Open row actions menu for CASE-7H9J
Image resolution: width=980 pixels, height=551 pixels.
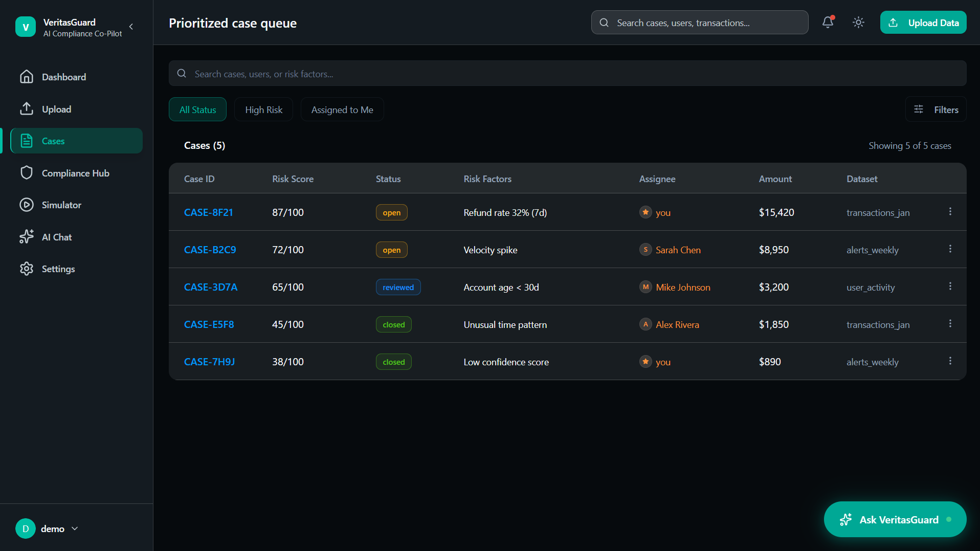tap(950, 361)
